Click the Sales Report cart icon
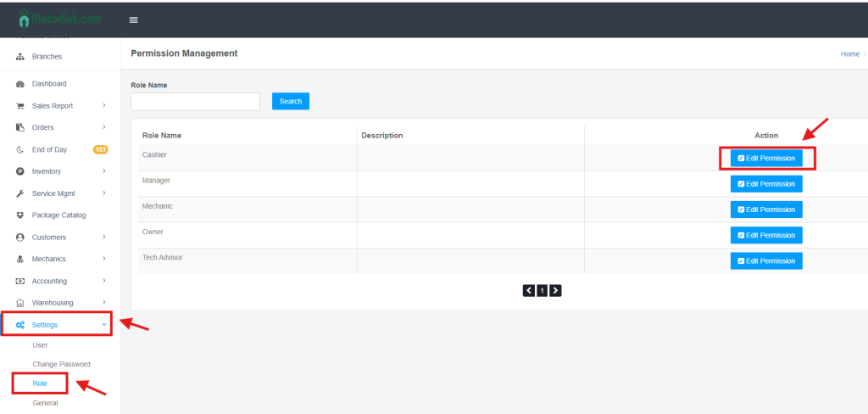 point(20,106)
